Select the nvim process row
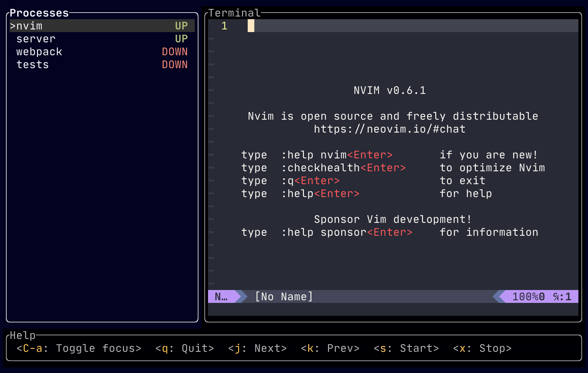The height and width of the screenshot is (373, 588). (102, 26)
